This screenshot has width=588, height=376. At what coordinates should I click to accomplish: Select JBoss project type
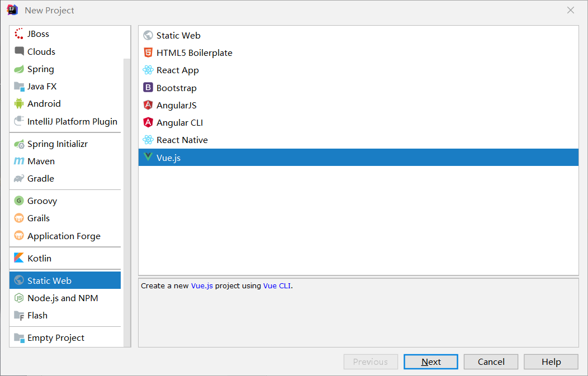66,34
